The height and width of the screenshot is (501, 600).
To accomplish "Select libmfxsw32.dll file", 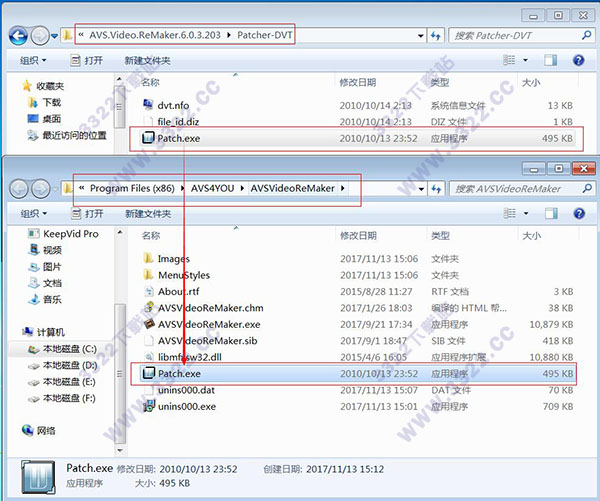I will (x=190, y=357).
